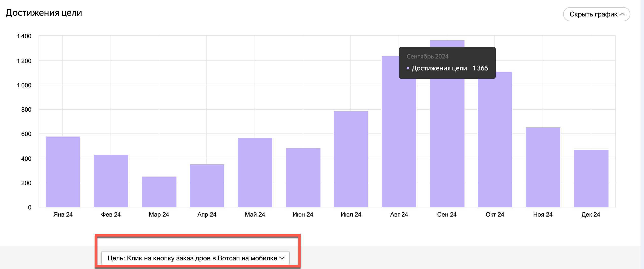Click the Апр 24 bar
The height and width of the screenshot is (269, 644).
click(207, 186)
